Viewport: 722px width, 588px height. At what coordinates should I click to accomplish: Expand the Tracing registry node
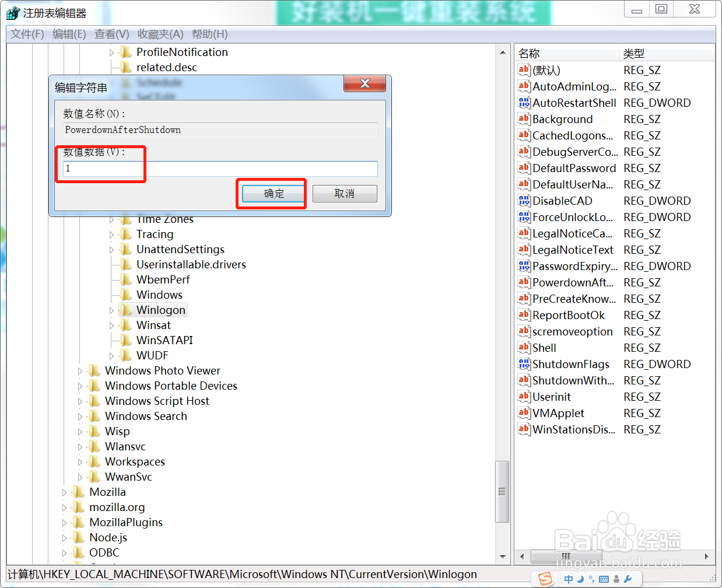click(111, 234)
